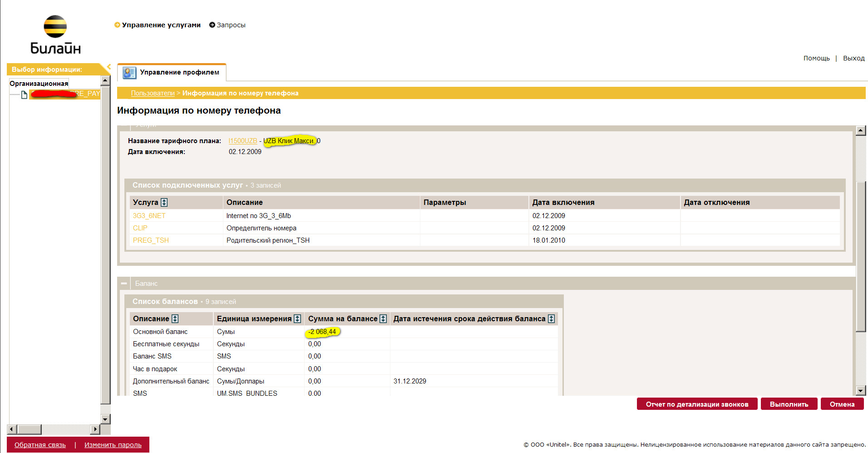Select the redacted PRE_PAY tree item
The image size is (868, 453).
[65, 94]
